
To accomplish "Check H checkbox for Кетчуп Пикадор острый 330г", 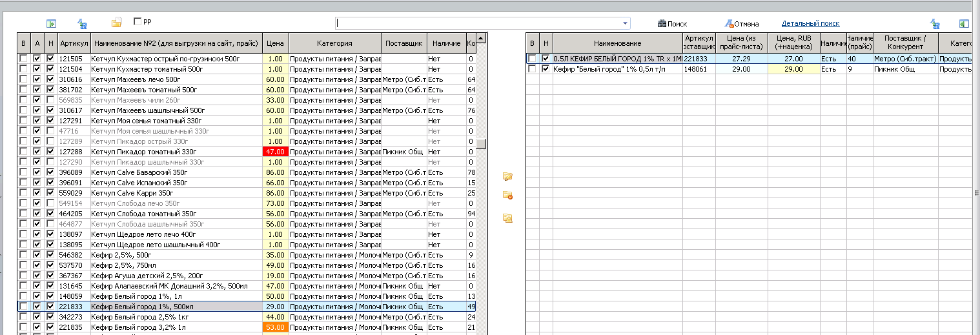I will [50, 141].
